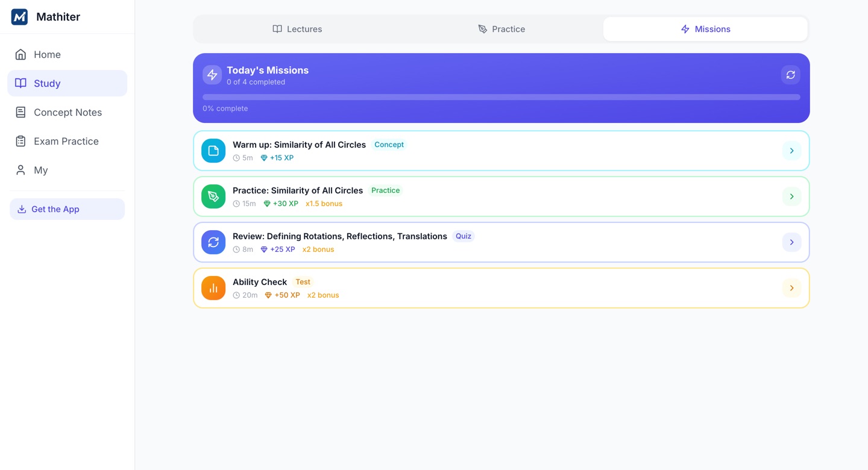Click the x1.5 bonus label

(324, 204)
